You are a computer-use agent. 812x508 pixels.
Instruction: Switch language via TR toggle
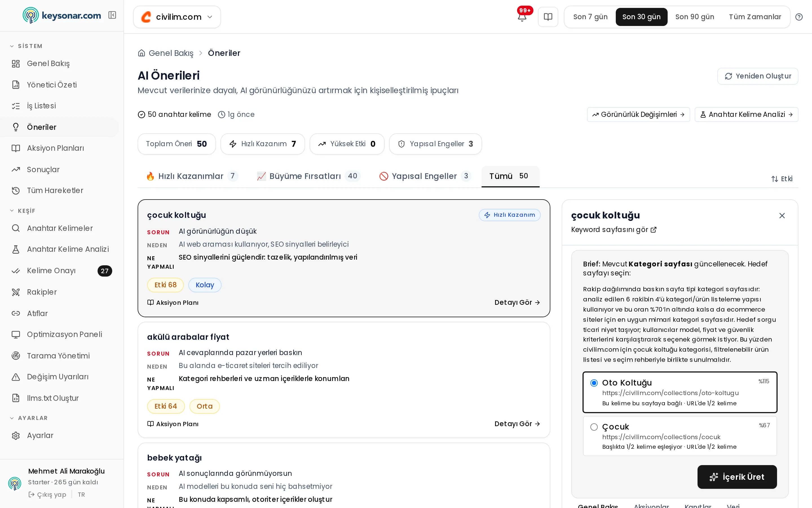point(81,494)
